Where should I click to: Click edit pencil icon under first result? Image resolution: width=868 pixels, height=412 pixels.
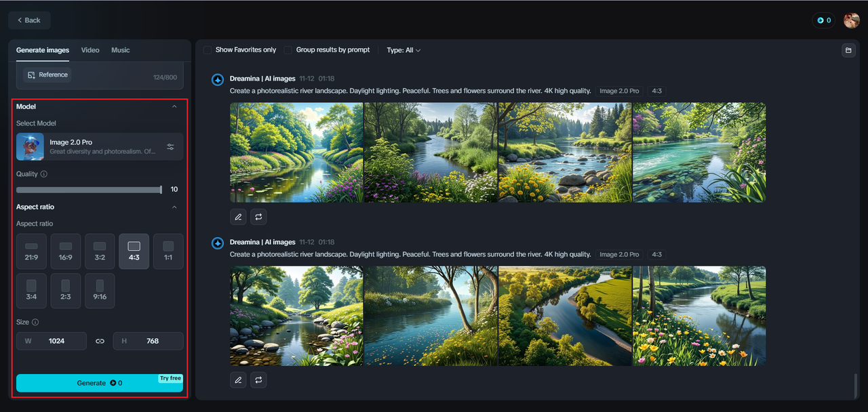[238, 217]
